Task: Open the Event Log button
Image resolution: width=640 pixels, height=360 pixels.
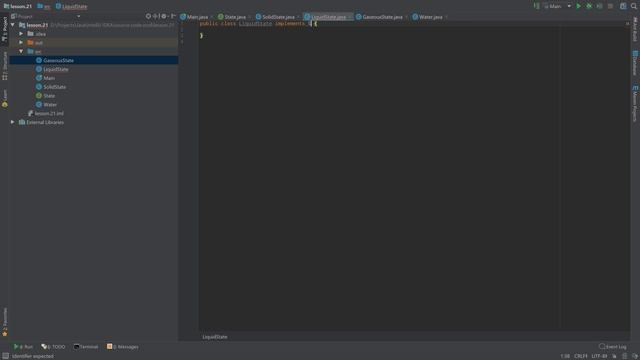Action: pos(613,347)
